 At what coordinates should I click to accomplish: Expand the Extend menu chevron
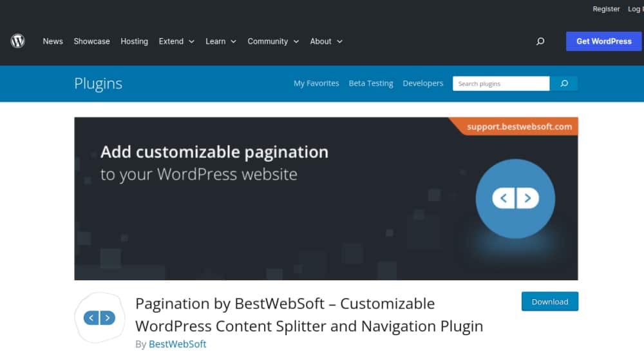(x=191, y=41)
